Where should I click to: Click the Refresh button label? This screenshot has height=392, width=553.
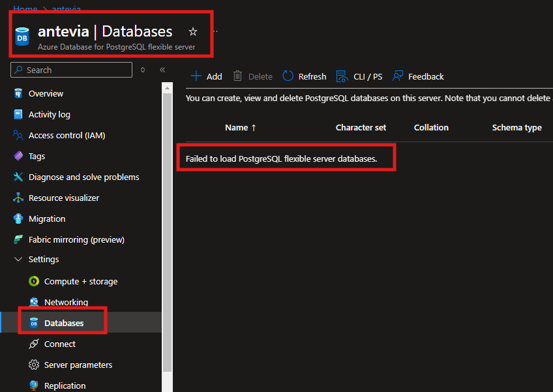point(312,76)
